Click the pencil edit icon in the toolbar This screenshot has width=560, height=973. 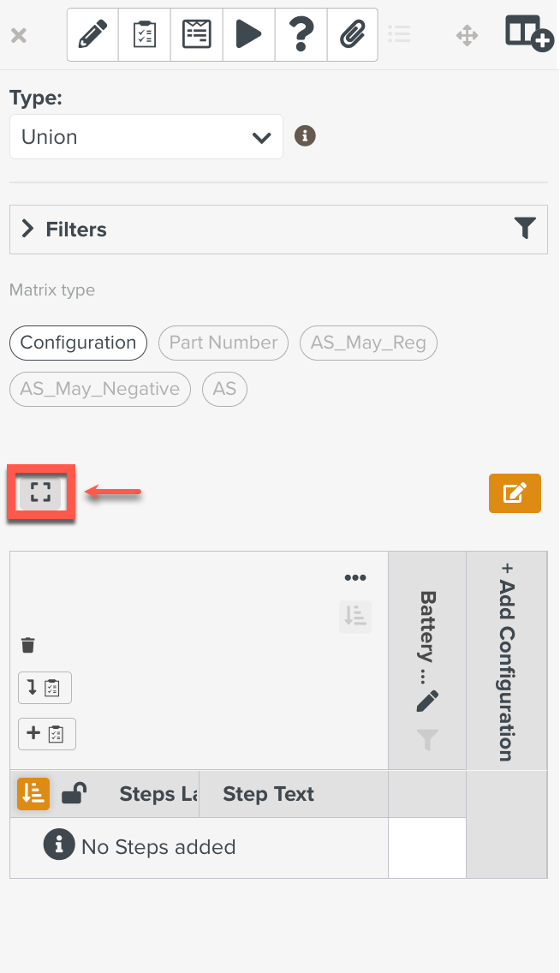click(92, 35)
